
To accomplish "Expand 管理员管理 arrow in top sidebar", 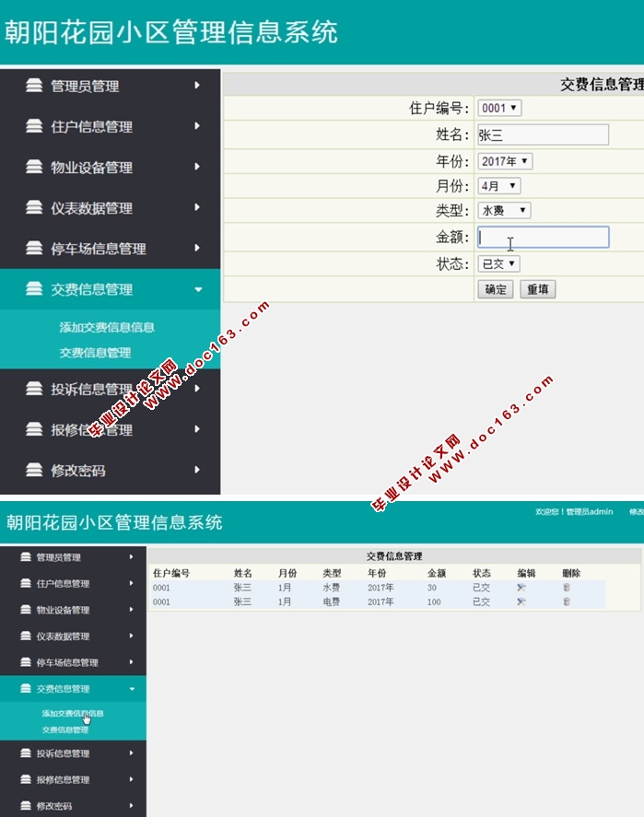I will click(197, 85).
